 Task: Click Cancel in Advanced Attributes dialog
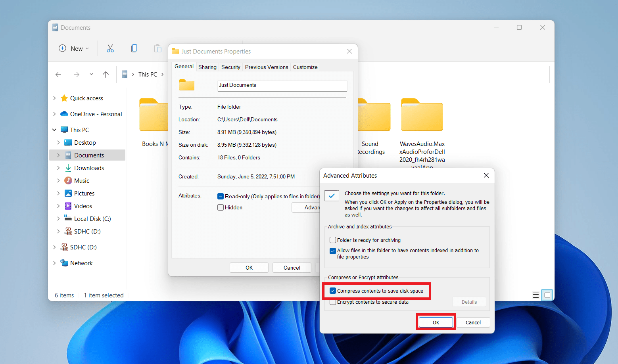tap(473, 322)
